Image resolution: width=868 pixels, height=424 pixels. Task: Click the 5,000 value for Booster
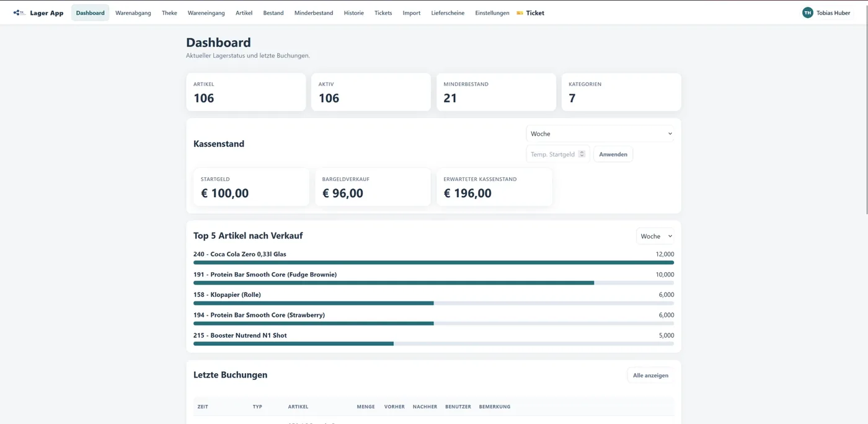click(x=666, y=335)
